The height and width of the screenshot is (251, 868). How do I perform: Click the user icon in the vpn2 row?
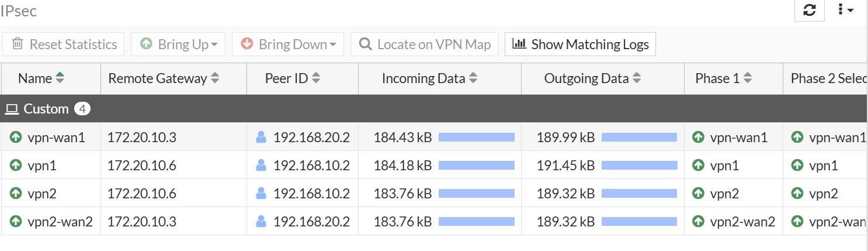pos(261,194)
